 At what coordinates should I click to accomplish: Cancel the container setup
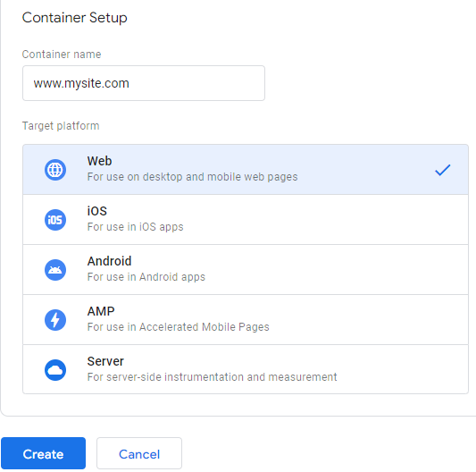139,453
